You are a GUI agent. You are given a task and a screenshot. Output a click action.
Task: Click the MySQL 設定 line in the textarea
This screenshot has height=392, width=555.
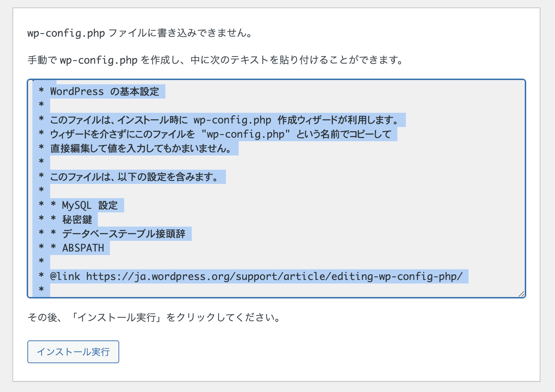click(90, 205)
